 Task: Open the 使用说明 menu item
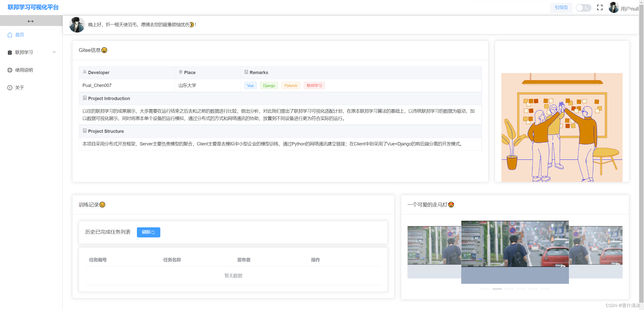click(24, 70)
